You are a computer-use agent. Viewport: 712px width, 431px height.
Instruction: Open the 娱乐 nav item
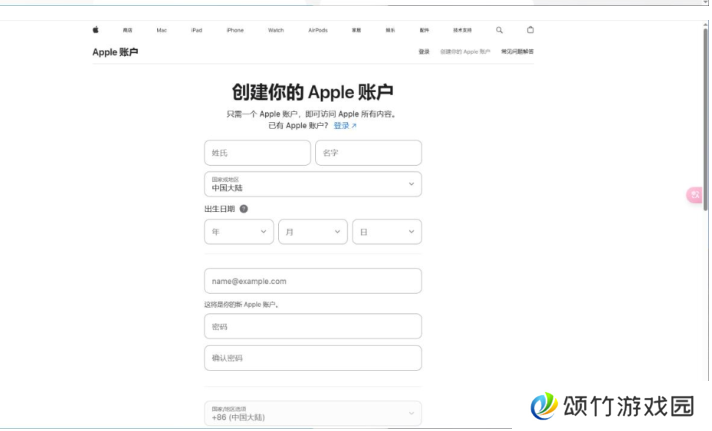391,30
